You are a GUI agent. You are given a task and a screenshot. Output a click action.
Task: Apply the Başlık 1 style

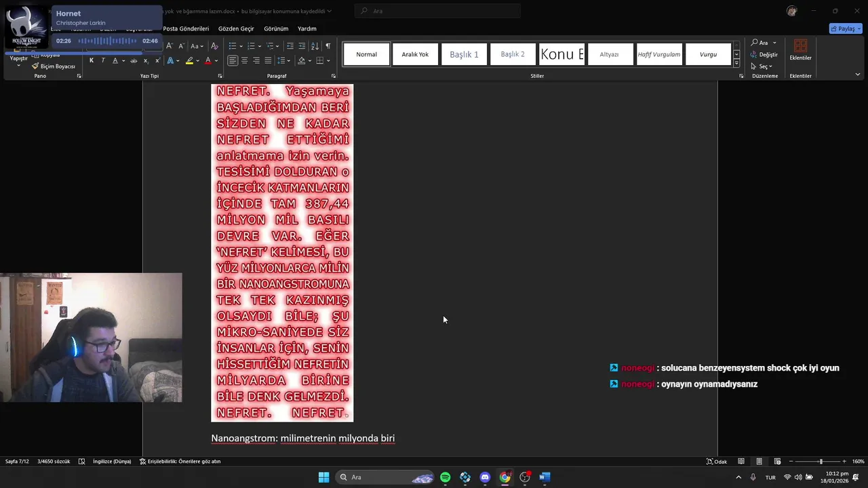(x=464, y=54)
